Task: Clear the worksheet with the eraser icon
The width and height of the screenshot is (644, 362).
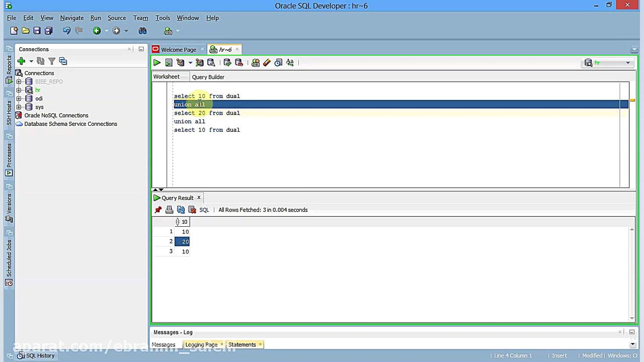Action: point(267,62)
